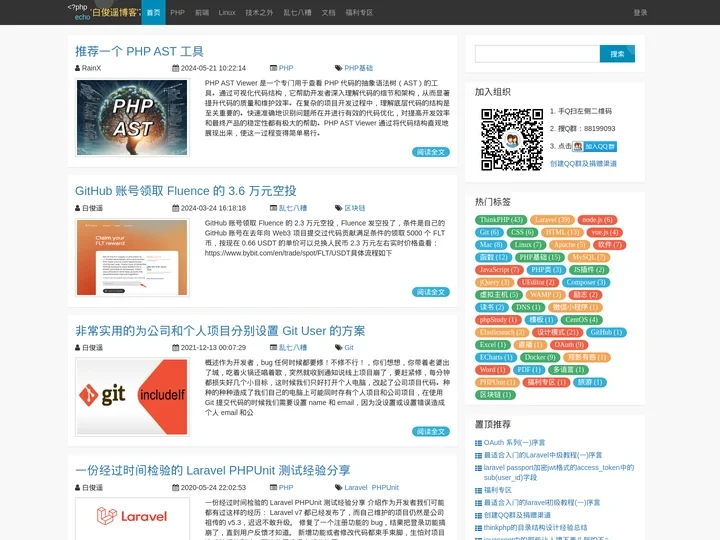The image size is (720, 540).
Task: Select the Laravel (39) tag
Action: click(552, 220)
